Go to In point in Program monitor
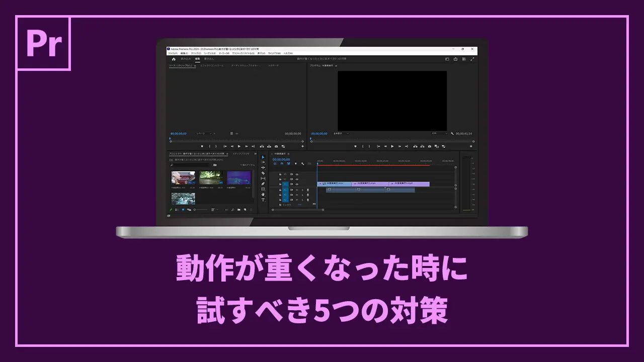This screenshot has height=362, width=644. click(x=378, y=146)
